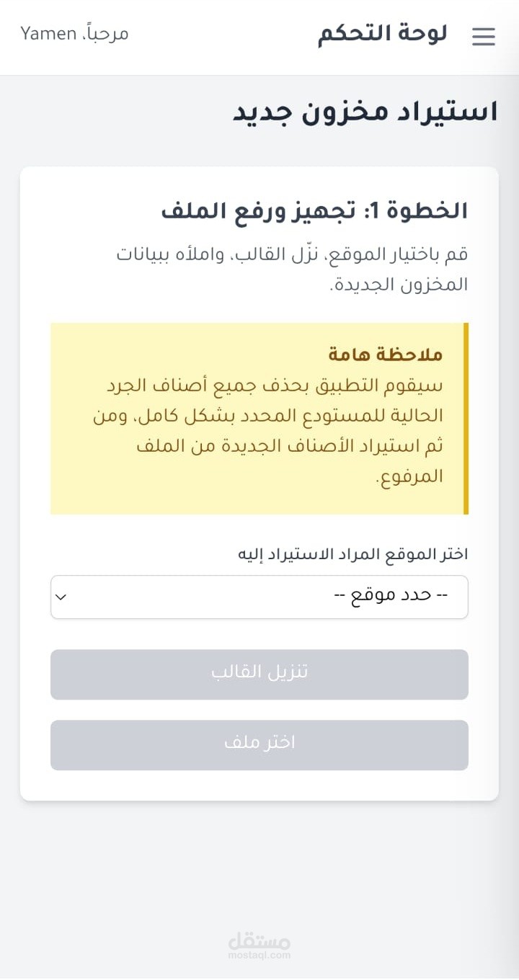Click the ملاحظة هامة note title
This screenshot has height=980, width=519.
pyautogui.click(x=385, y=354)
